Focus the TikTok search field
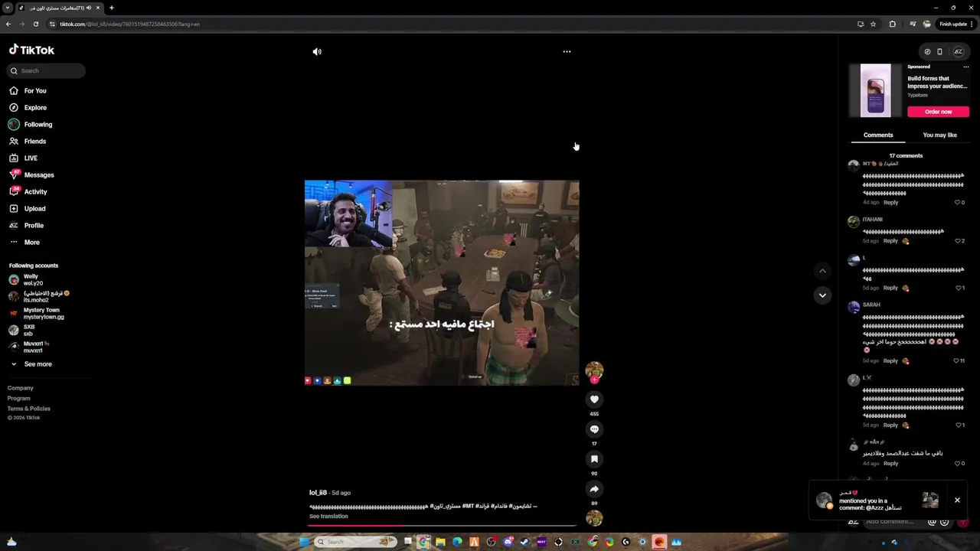Image resolution: width=980 pixels, height=551 pixels. coord(47,70)
